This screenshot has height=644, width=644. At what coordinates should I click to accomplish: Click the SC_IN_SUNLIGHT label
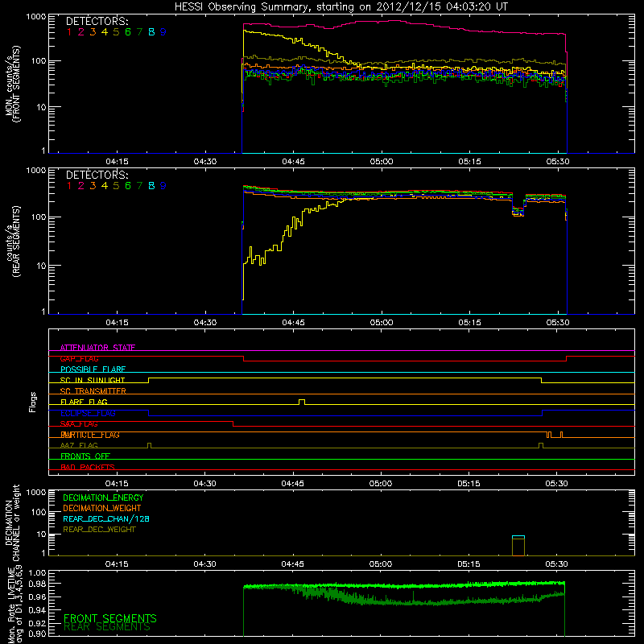click(x=93, y=380)
